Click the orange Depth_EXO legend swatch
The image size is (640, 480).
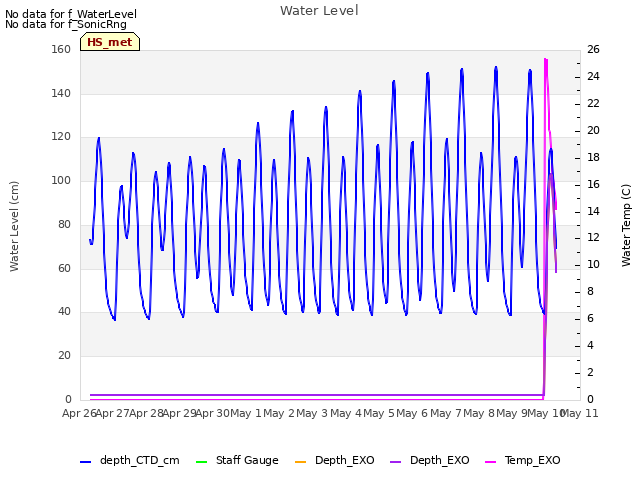pyautogui.click(x=300, y=462)
